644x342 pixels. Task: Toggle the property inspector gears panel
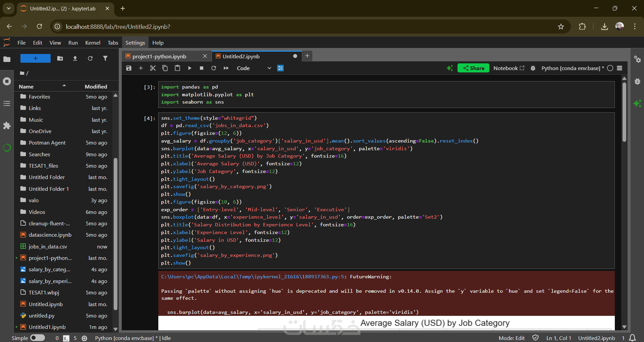tap(637, 59)
